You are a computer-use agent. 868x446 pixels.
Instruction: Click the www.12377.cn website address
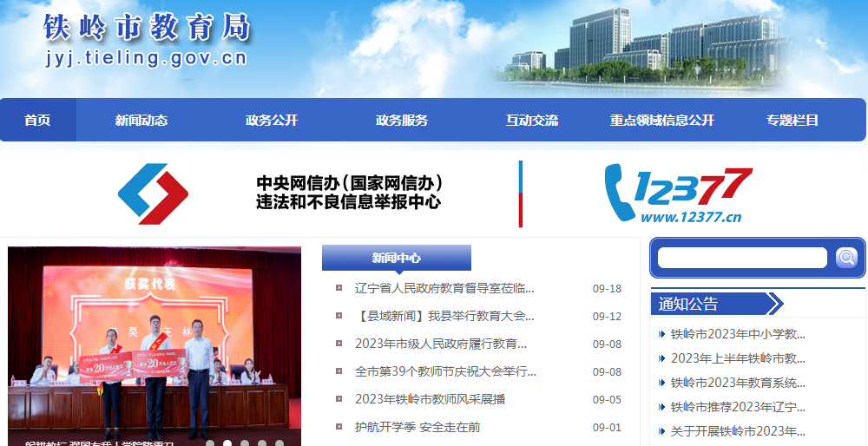pyautogui.click(x=691, y=217)
